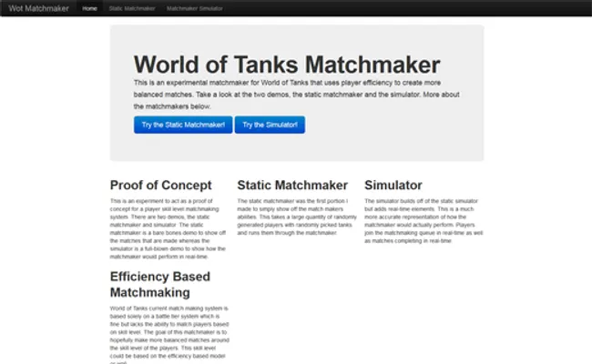This screenshot has height=364, width=592.
Task: Click the paragraph below Static Matchmaker heading
Action: coord(294,217)
